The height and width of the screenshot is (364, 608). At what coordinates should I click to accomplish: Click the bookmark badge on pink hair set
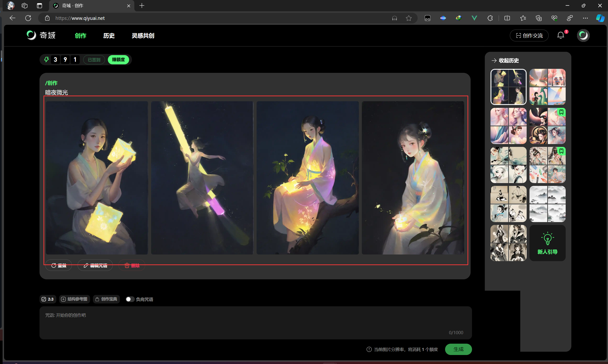[x=561, y=112]
